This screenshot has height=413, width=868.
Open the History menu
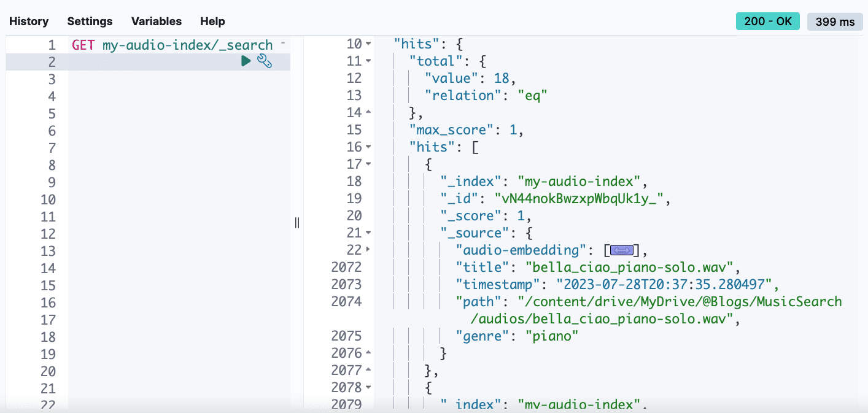(x=28, y=21)
